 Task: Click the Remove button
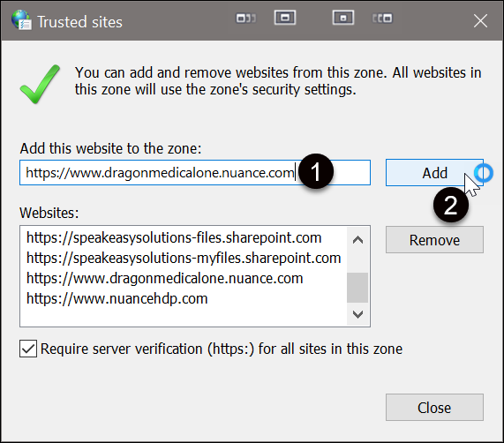(434, 240)
